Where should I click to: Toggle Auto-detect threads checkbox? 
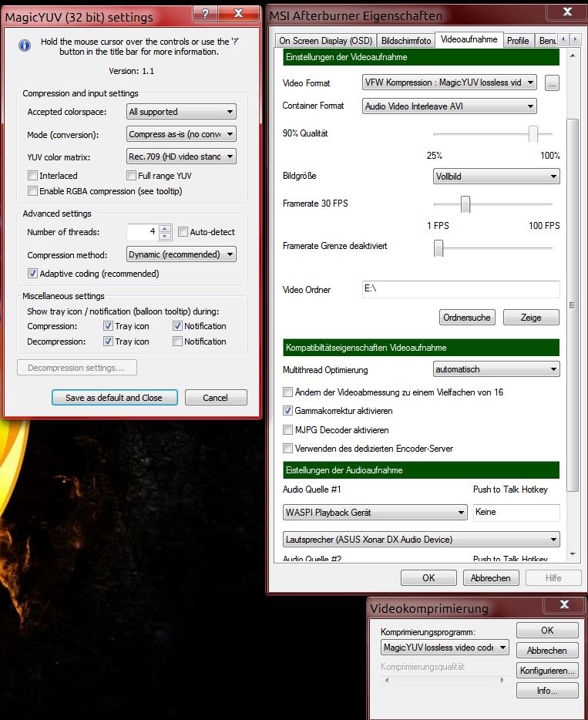(x=183, y=232)
